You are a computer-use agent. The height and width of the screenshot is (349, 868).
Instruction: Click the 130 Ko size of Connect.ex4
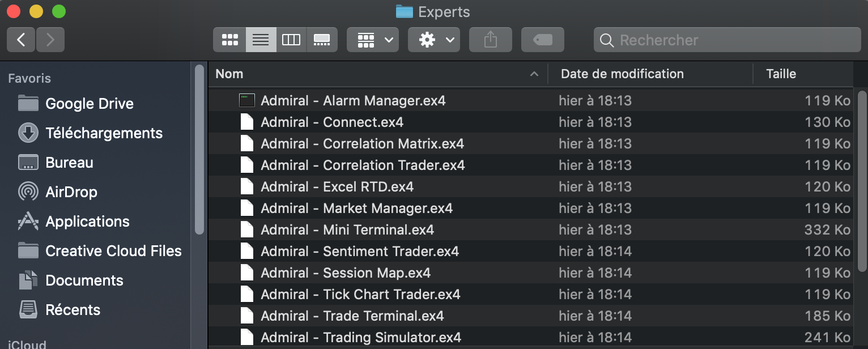pyautogui.click(x=827, y=122)
